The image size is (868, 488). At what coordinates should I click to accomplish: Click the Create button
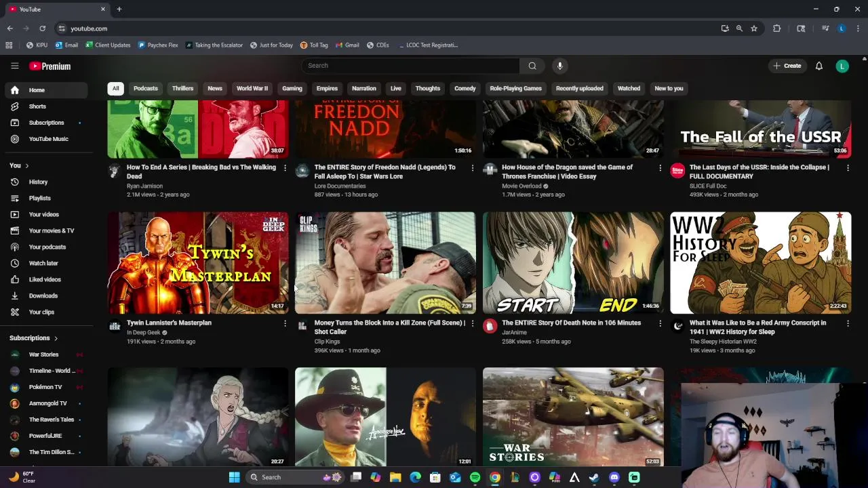pyautogui.click(x=787, y=66)
